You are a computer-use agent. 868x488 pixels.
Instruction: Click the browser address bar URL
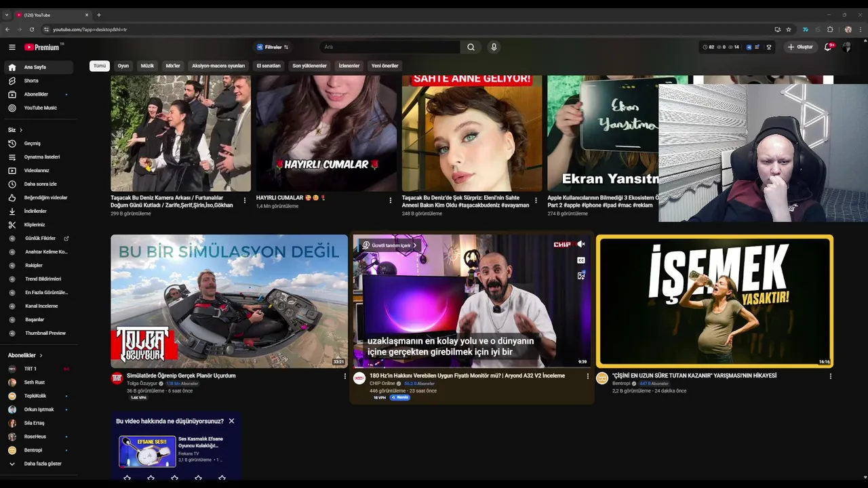point(90,29)
